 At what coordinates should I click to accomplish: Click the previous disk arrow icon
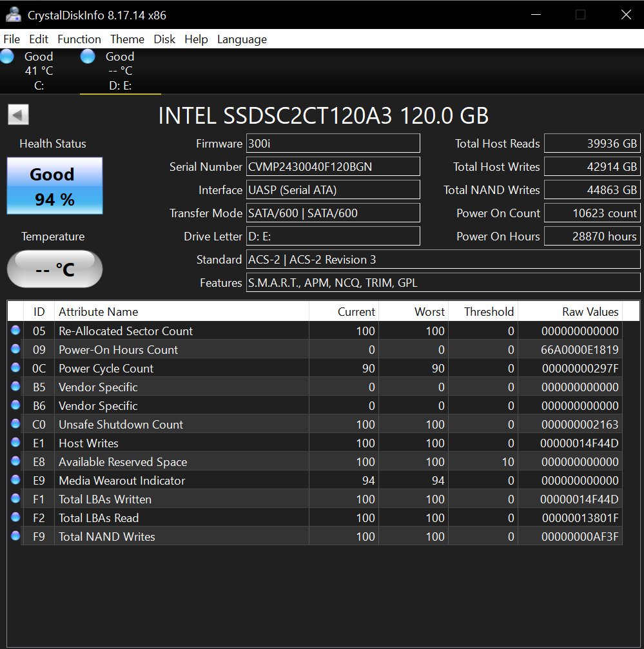pos(18,115)
